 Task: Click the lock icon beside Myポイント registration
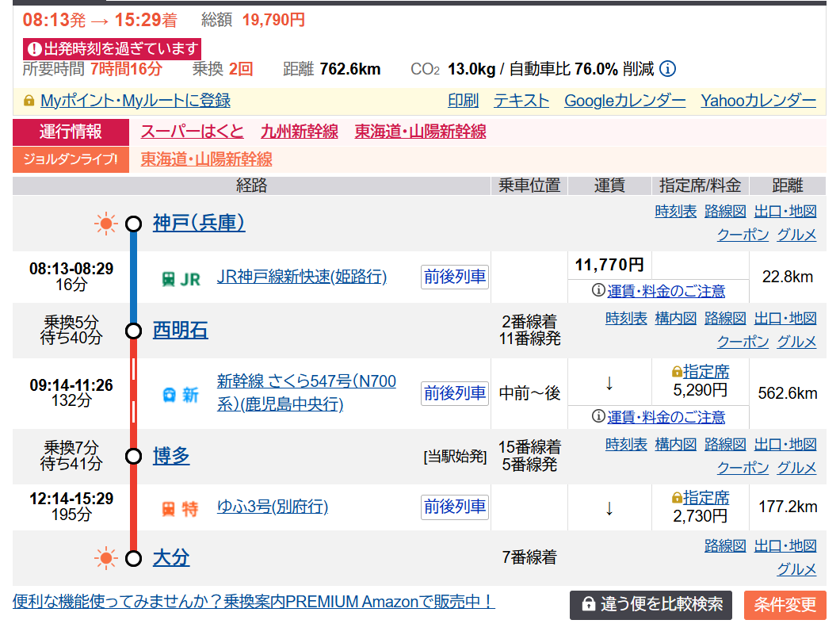tap(29, 101)
